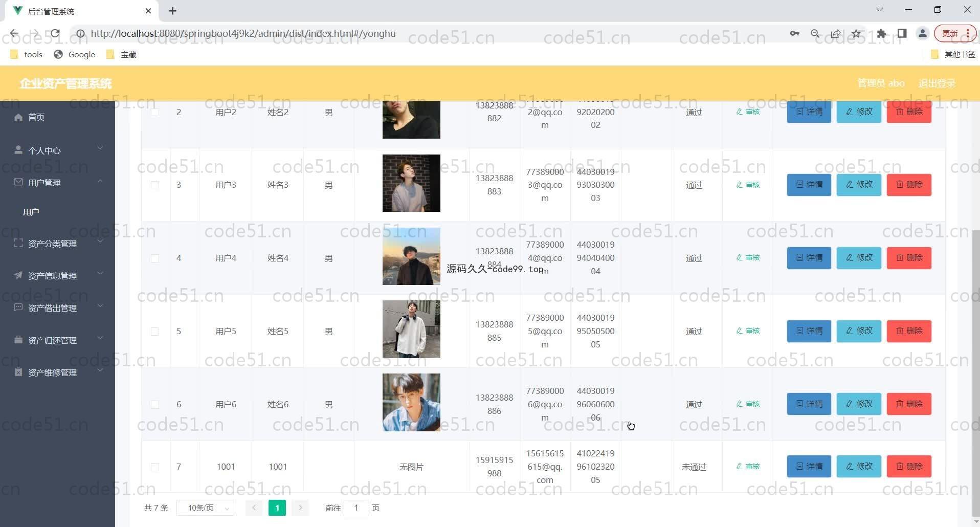
Task: Tick the checkbox for row 用户3
Action: pyautogui.click(x=155, y=185)
